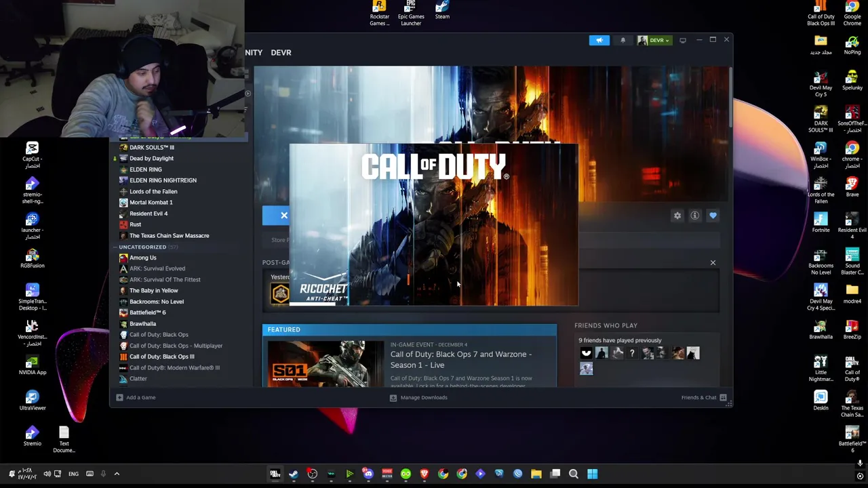The height and width of the screenshot is (488, 868).
Task: Open NVIDIA App desktop shortcut
Action: click(32, 365)
